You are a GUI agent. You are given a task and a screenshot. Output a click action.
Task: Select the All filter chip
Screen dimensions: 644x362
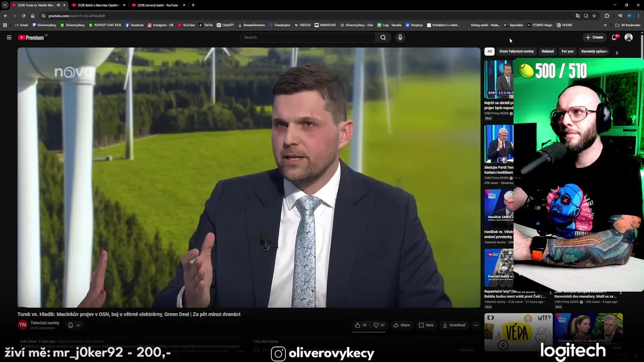pos(489,51)
